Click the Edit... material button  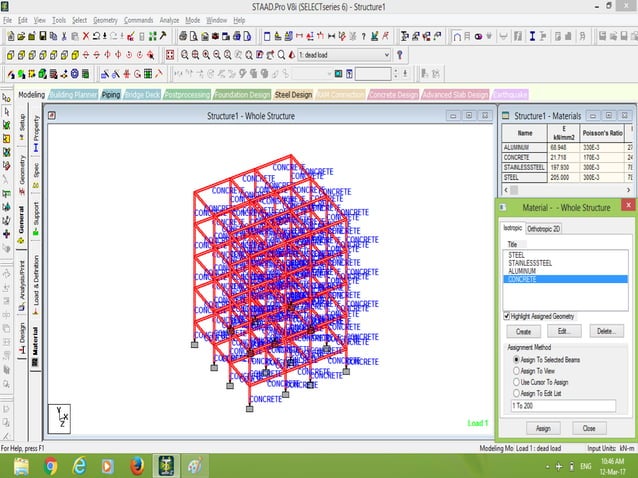coord(563,331)
